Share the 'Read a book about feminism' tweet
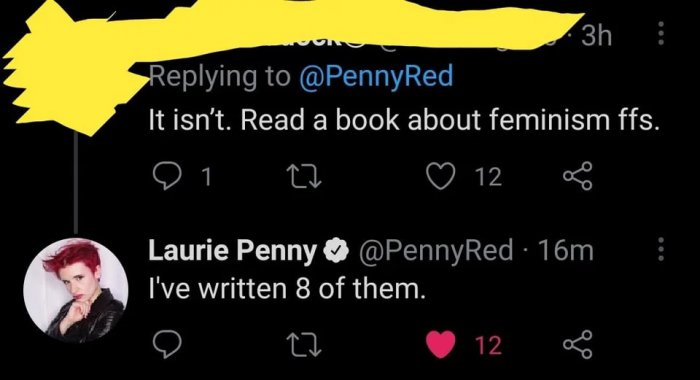 coord(578,176)
